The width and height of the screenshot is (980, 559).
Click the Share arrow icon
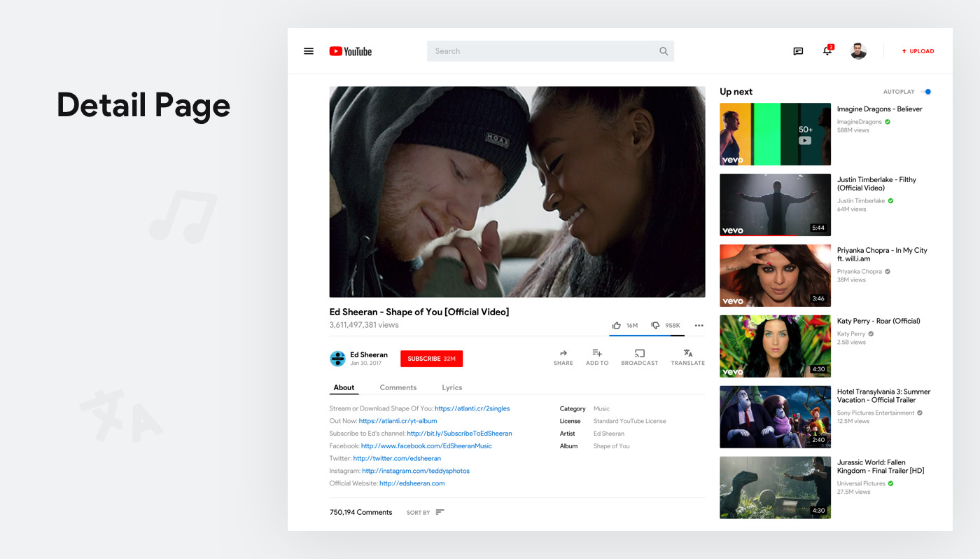pos(563,353)
